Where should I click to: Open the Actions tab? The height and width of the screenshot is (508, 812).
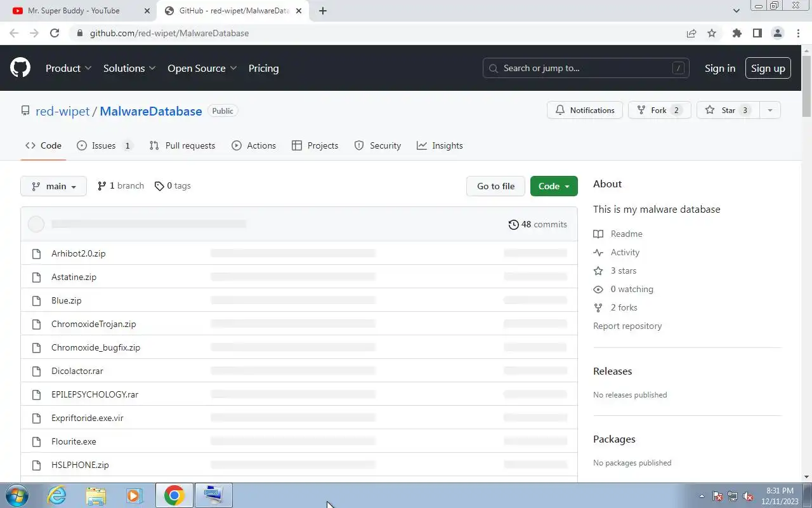tap(254, 145)
